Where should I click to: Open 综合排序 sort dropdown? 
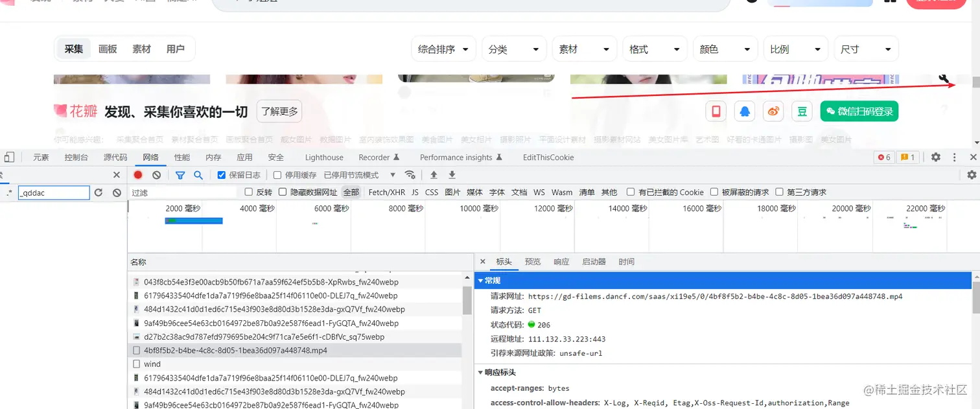(444, 49)
